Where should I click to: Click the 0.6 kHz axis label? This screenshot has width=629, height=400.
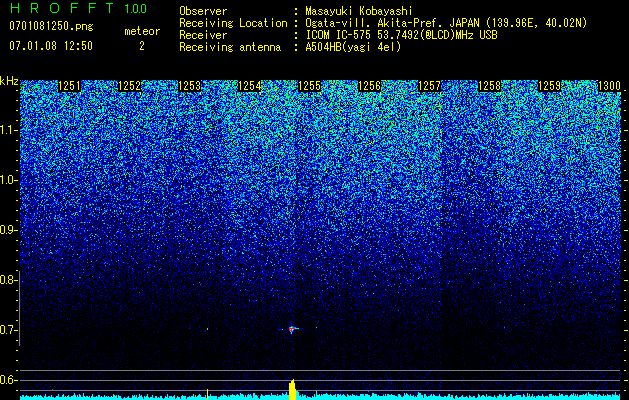8,380
